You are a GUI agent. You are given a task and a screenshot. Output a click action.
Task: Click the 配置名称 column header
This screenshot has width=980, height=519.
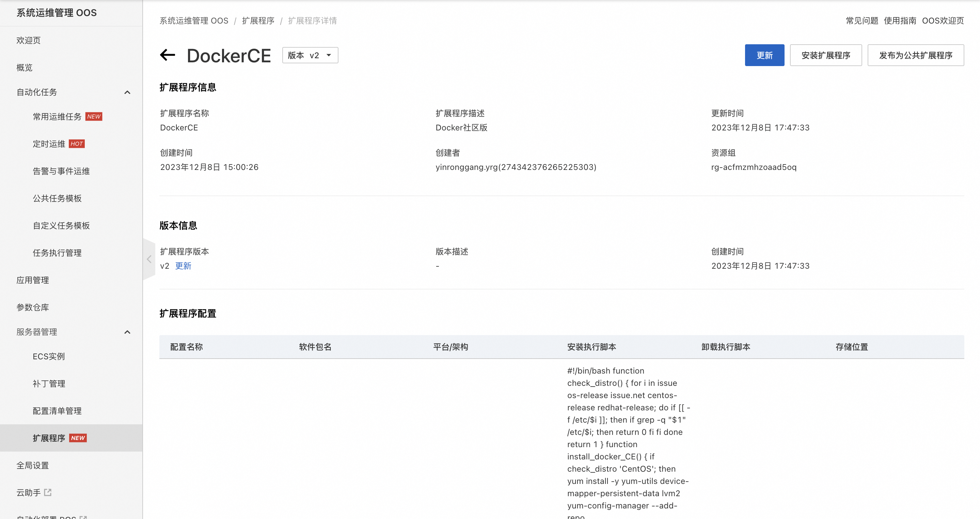[x=186, y=347]
